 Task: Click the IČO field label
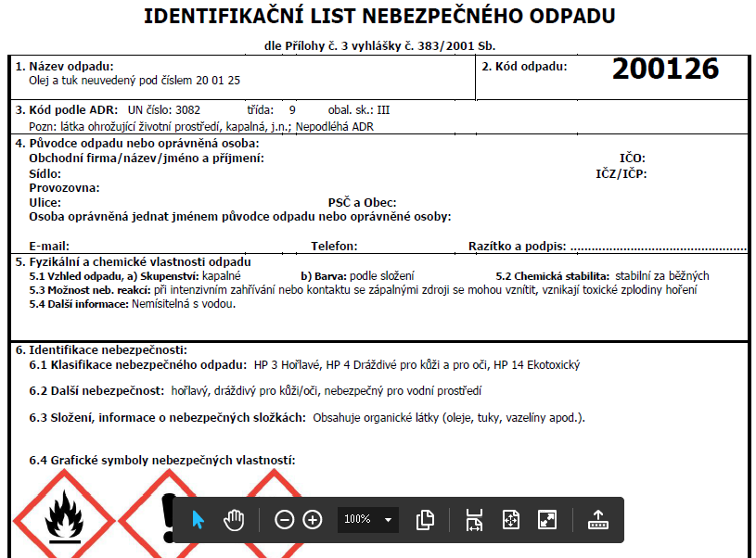point(632,159)
